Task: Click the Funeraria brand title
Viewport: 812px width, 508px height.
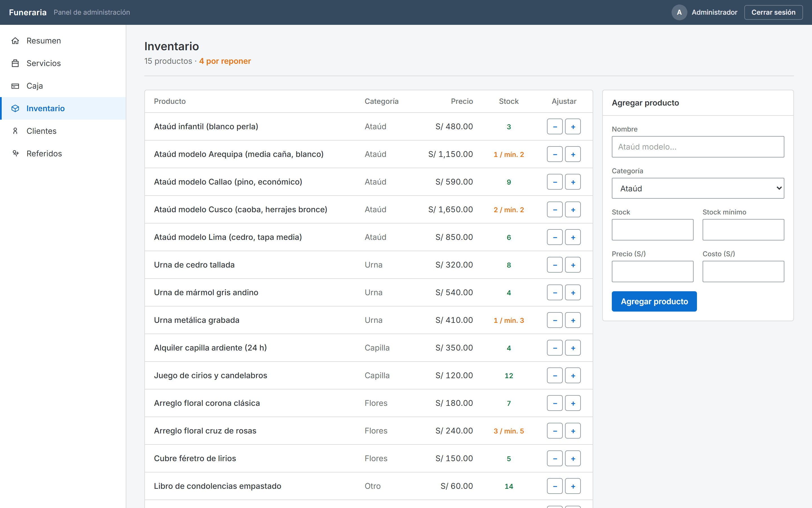Action: click(x=28, y=12)
